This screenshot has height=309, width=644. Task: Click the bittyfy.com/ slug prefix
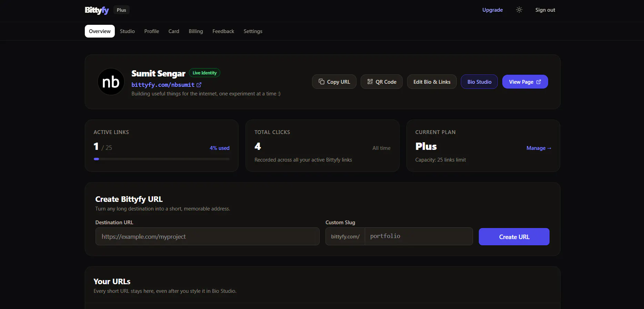point(345,236)
